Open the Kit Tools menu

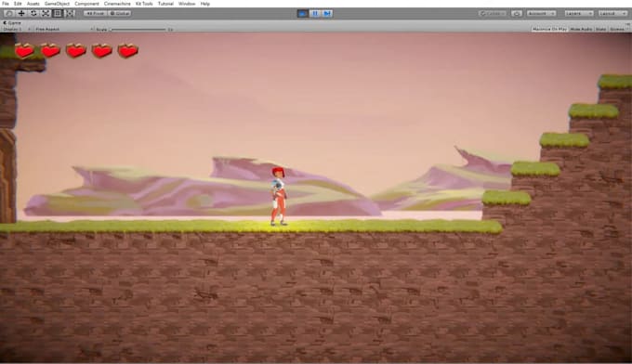144,4
